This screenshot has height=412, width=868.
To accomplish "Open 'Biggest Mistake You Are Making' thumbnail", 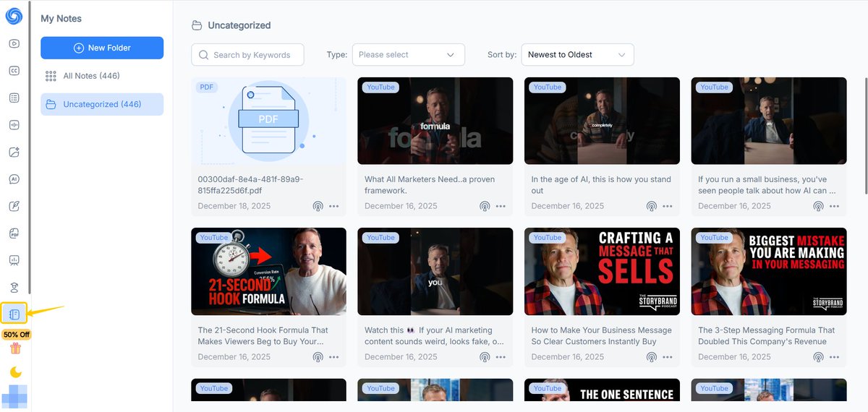I will coord(769,272).
